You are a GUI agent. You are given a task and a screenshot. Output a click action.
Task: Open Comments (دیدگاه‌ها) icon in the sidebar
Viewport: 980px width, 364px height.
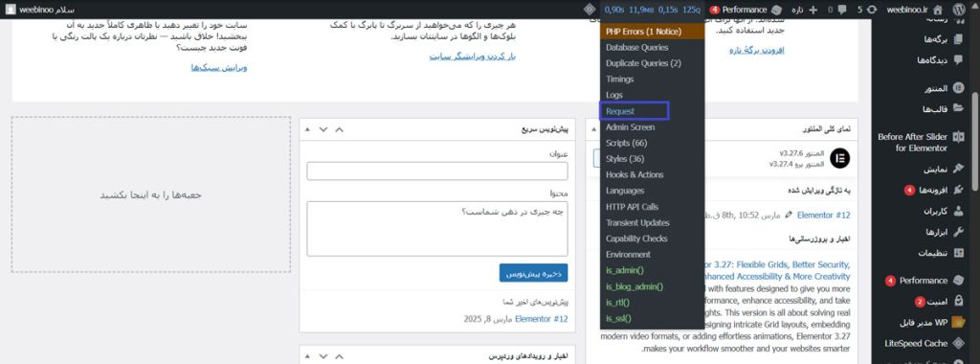pos(958,60)
